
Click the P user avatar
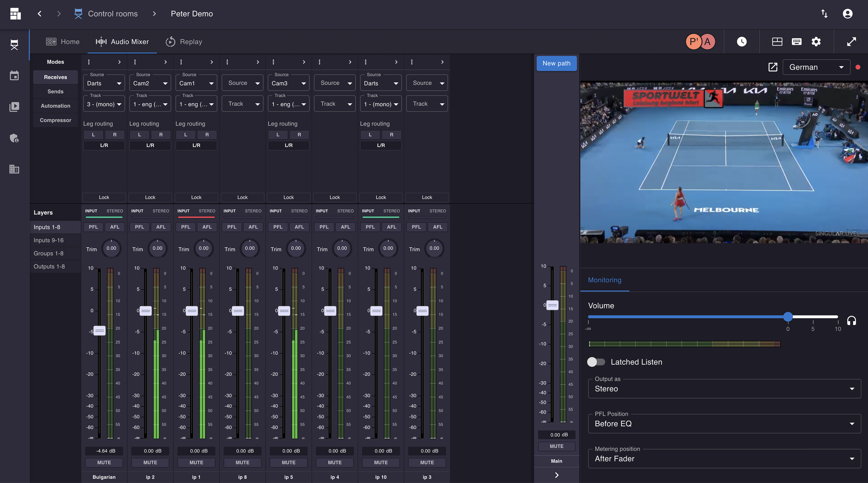[693, 42]
